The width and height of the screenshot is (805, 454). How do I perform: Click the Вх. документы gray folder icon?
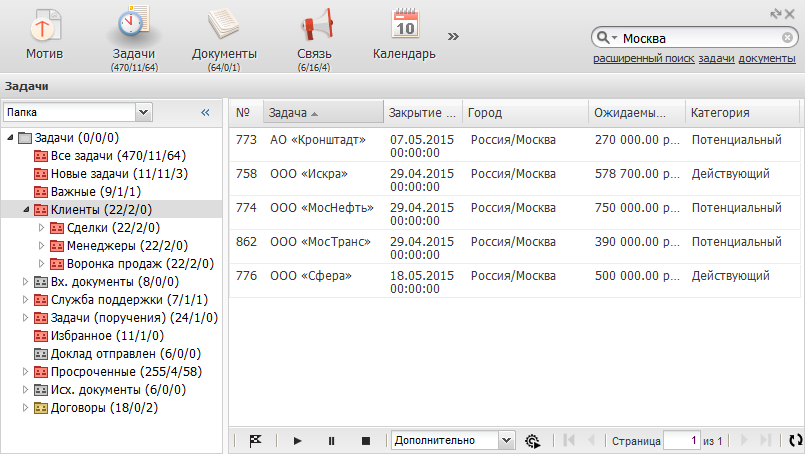[41, 282]
